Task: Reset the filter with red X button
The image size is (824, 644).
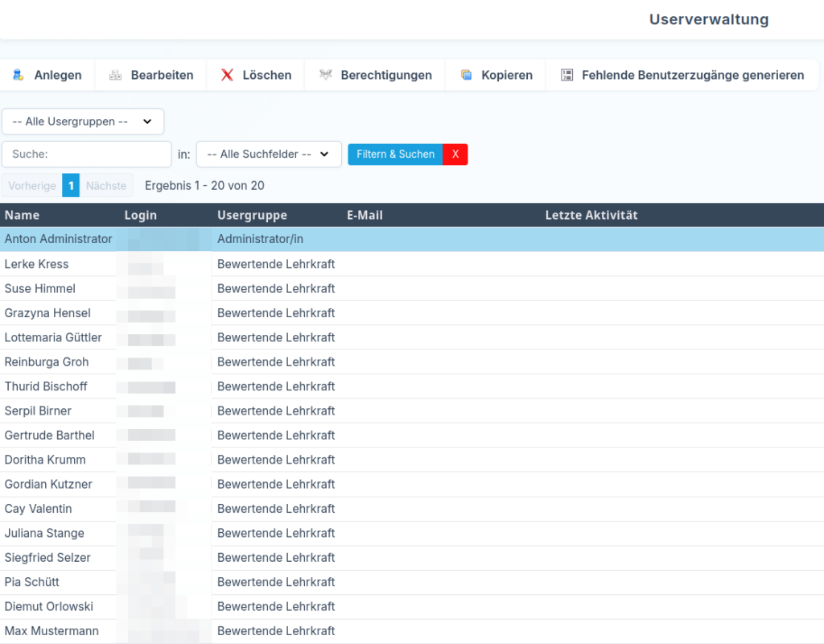Action: [x=455, y=154]
